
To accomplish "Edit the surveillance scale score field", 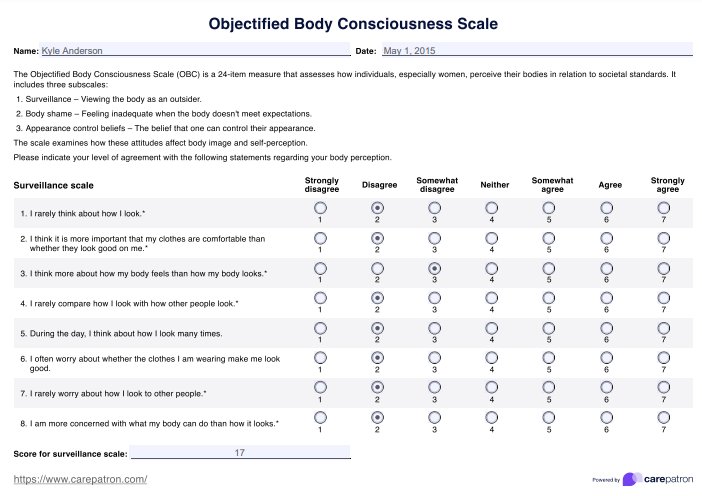I will tap(240, 453).
